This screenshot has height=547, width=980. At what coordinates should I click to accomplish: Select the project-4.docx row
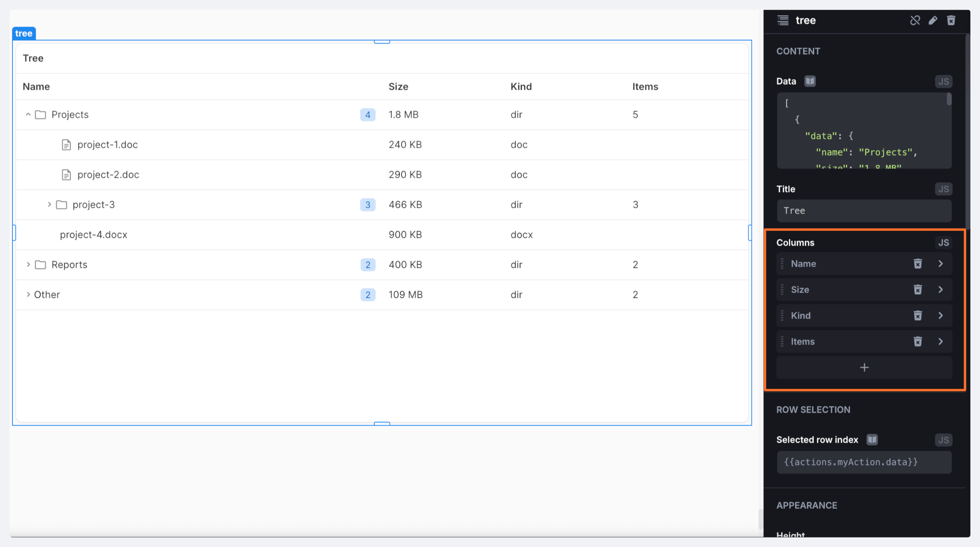click(94, 235)
